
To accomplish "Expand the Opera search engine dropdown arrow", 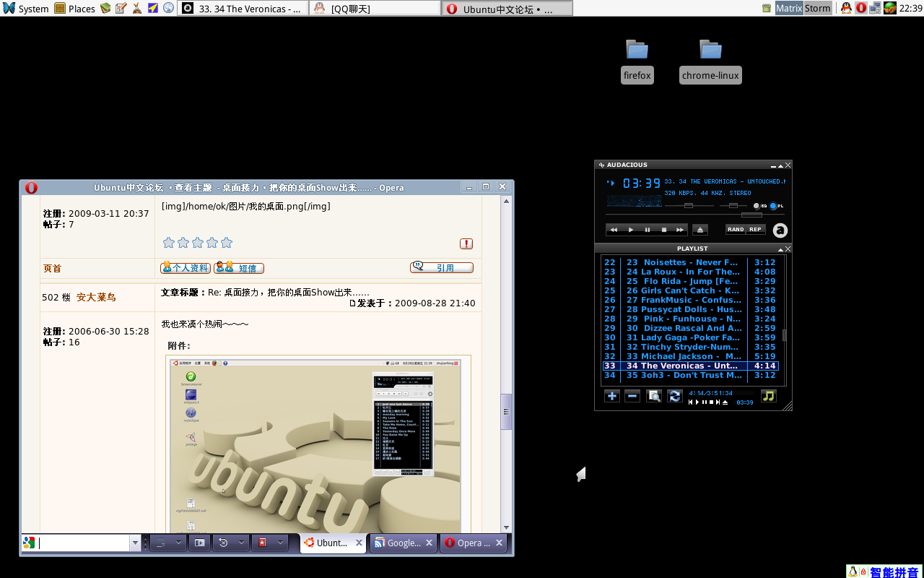I will point(135,543).
